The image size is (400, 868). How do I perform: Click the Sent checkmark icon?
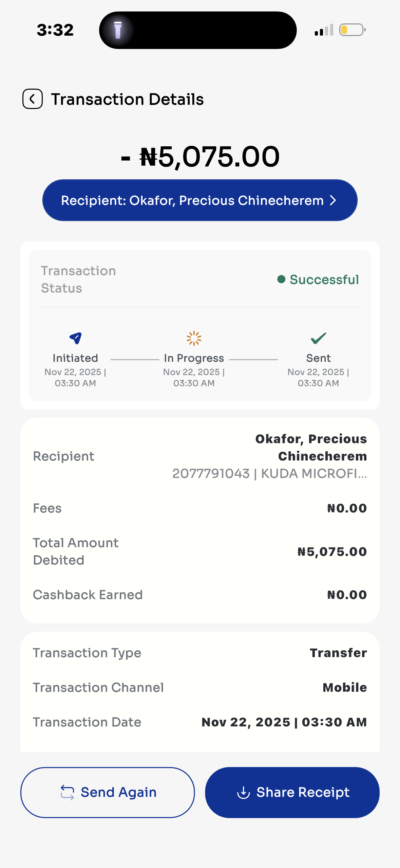pos(318,338)
